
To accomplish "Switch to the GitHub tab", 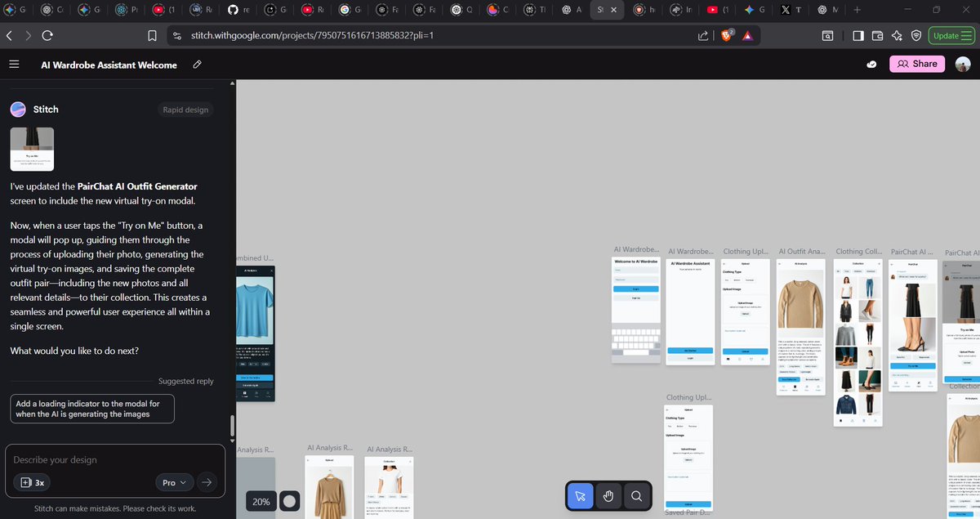I will [x=238, y=10].
